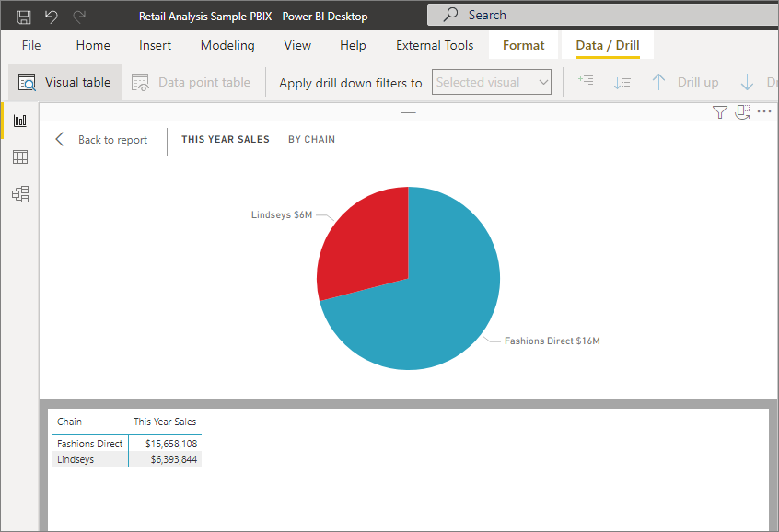The image size is (779, 532).
Task: Open the Modeling menu
Action: tap(227, 44)
